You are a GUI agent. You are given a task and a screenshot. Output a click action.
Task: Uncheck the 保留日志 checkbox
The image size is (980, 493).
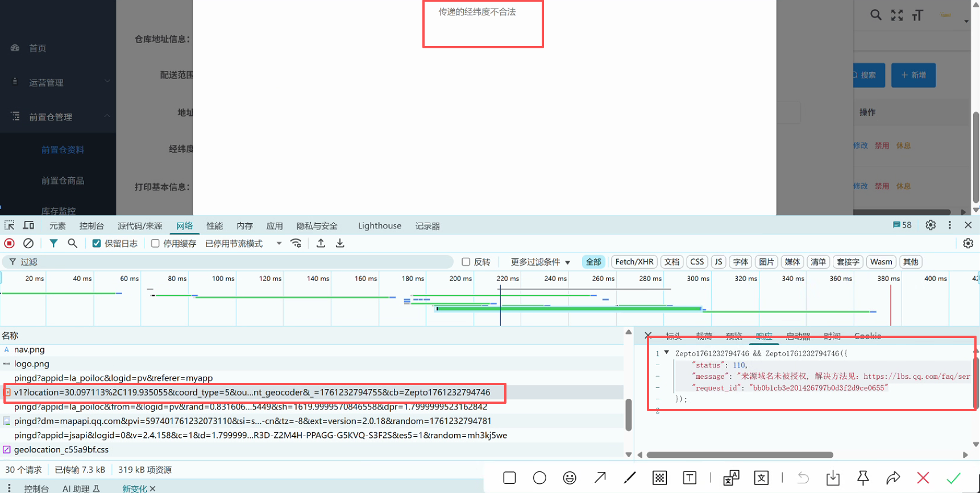pos(97,244)
